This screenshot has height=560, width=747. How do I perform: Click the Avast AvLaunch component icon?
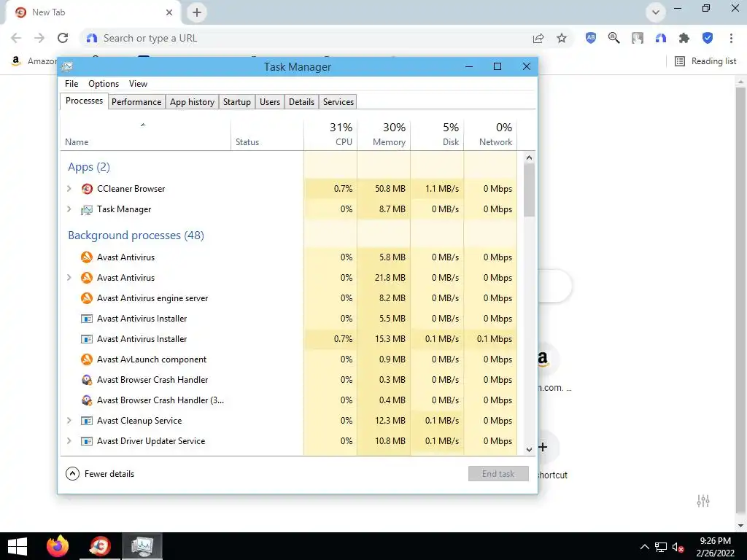click(x=87, y=359)
